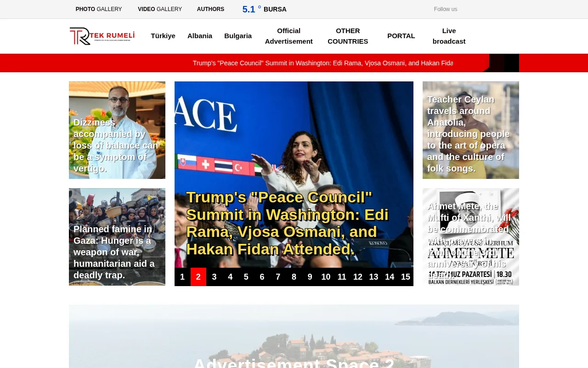Visit the AUTHORS page

tap(210, 9)
